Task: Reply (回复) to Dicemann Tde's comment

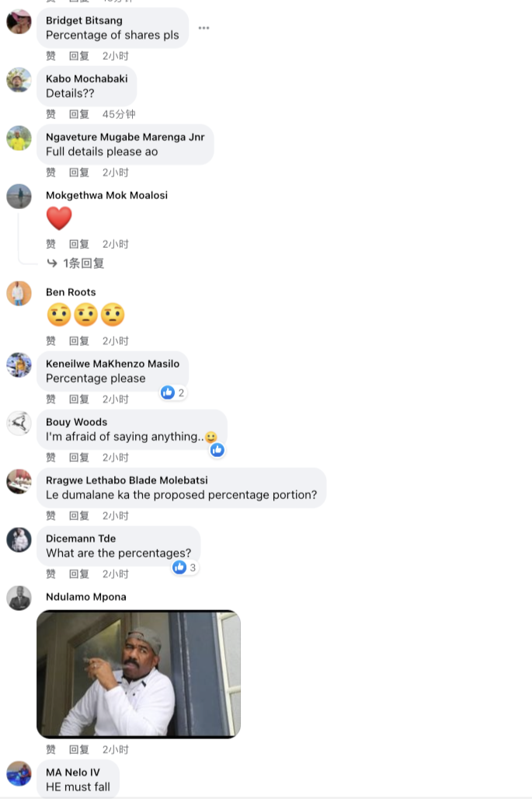Action: pyautogui.click(x=79, y=574)
